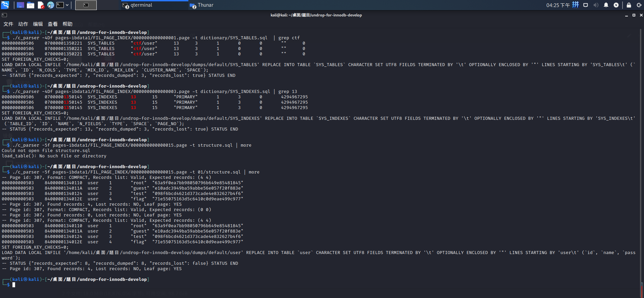Image resolution: width=644 pixels, height=298 pixels.
Task: Open the 帮助 menu
Action: tap(67, 24)
